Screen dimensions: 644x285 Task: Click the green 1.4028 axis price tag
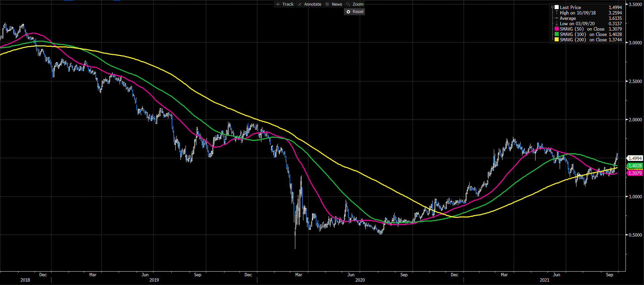point(635,166)
